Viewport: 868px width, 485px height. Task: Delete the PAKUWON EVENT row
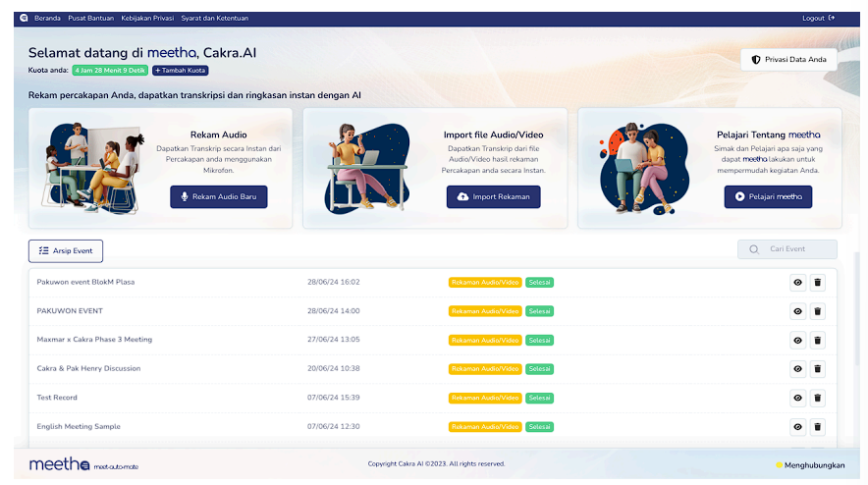click(x=818, y=311)
